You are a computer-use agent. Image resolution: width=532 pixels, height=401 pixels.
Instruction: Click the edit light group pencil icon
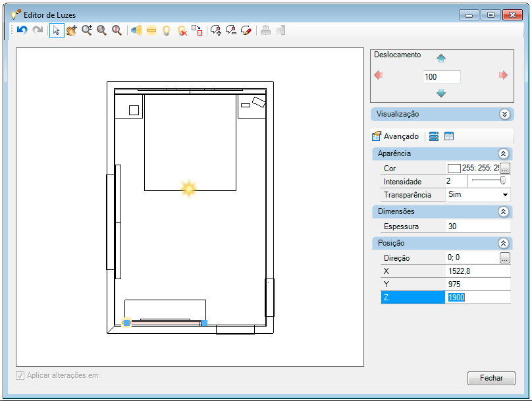point(246,30)
